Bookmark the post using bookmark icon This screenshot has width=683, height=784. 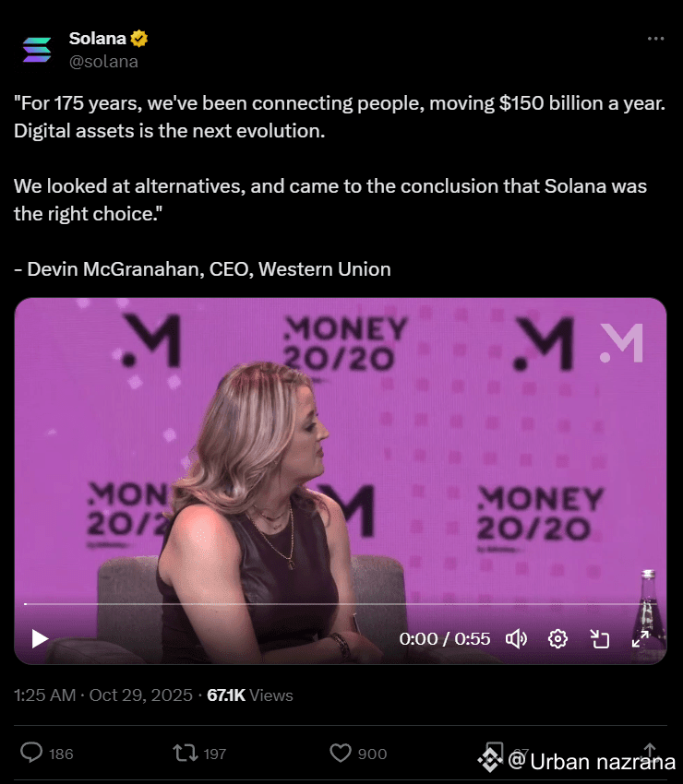click(494, 753)
